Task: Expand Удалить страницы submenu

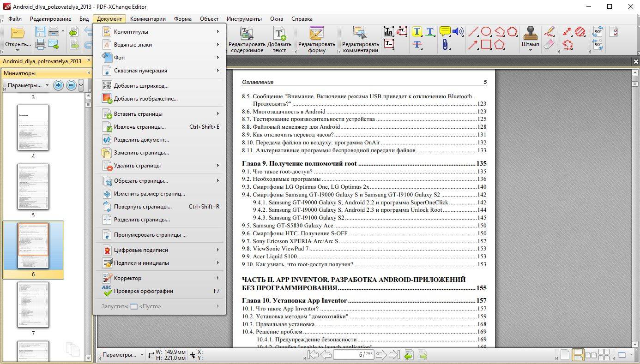Action: click(160, 166)
